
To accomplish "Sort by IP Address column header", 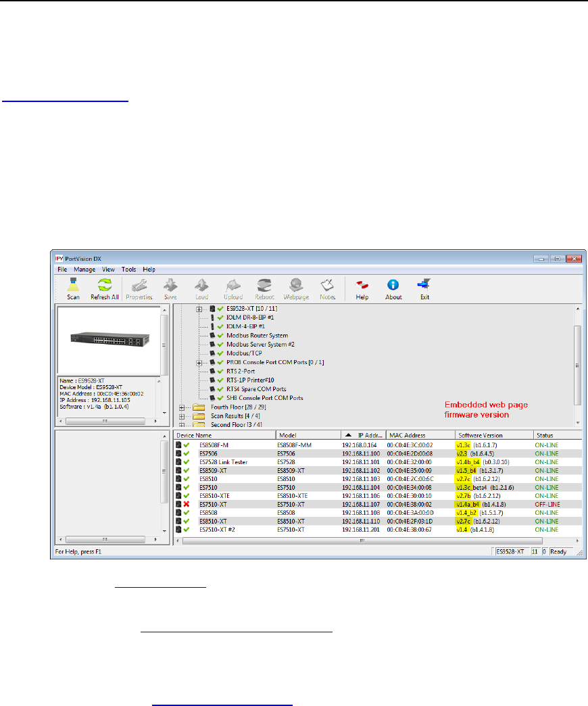I will [x=363, y=435].
